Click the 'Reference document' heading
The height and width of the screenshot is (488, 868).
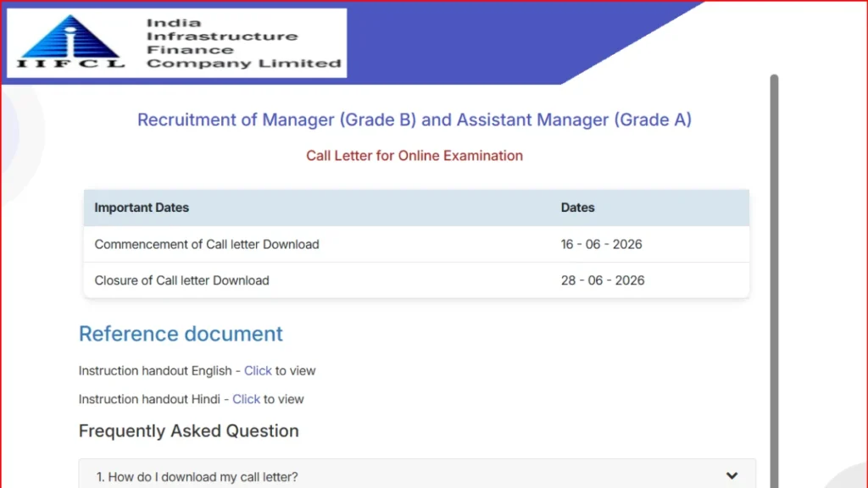181,334
